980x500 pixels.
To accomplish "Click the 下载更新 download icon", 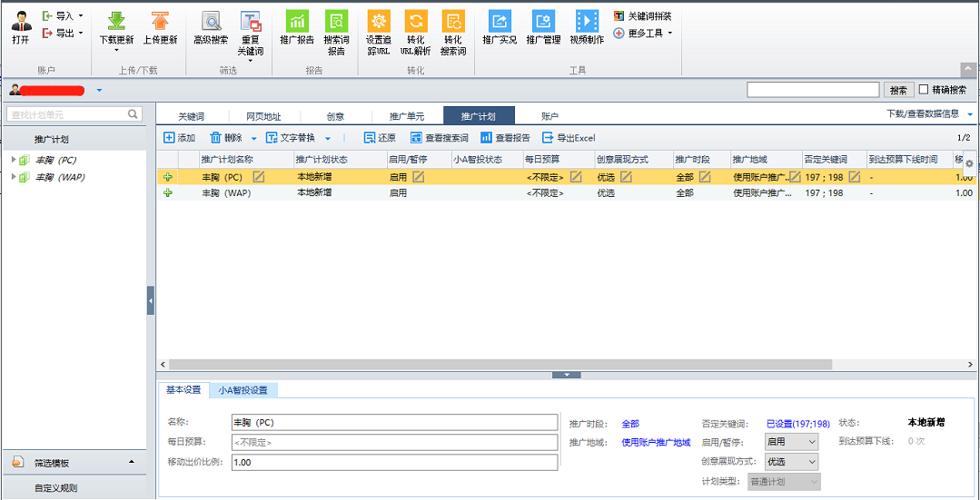I will tap(115, 22).
